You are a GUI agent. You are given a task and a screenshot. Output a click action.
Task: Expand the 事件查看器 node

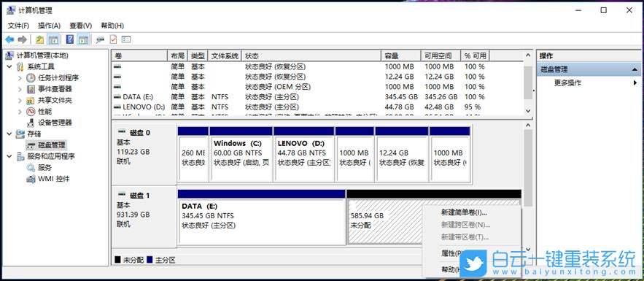20,89
